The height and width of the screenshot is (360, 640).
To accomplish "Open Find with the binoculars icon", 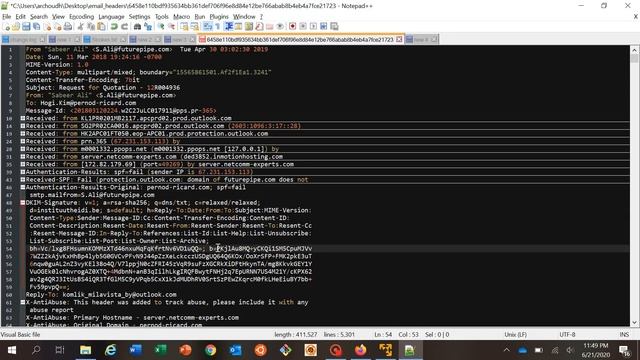I will click(x=138, y=27).
